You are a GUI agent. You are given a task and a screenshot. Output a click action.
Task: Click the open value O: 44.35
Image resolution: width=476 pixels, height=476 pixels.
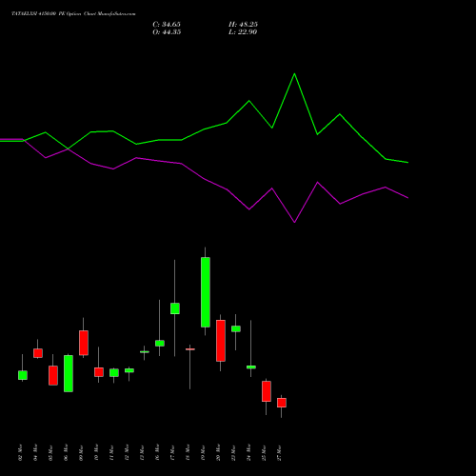click(167, 32)
